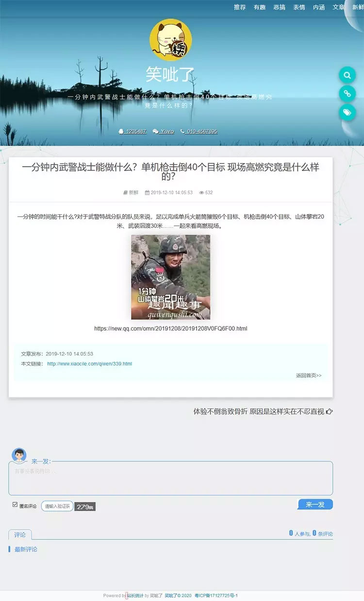
Task: Open the teal search floating button
Action: (347, 75)
